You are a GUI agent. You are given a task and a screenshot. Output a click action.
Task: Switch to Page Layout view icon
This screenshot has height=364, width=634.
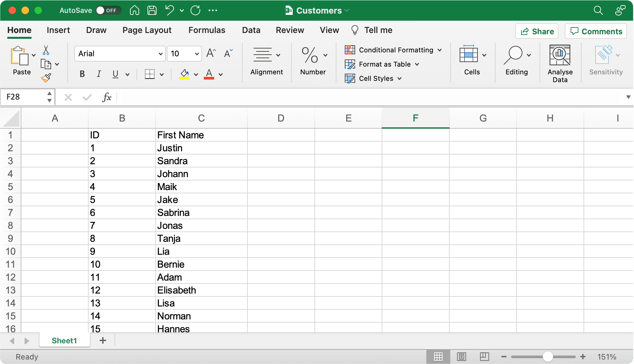coord(461,357)
